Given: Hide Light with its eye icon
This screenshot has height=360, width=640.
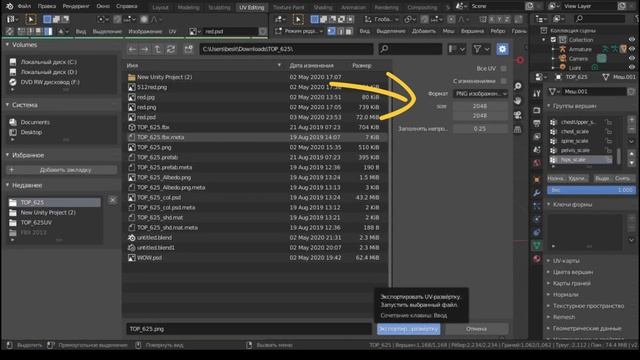Looking at the screenshot, I should point(632,67).
